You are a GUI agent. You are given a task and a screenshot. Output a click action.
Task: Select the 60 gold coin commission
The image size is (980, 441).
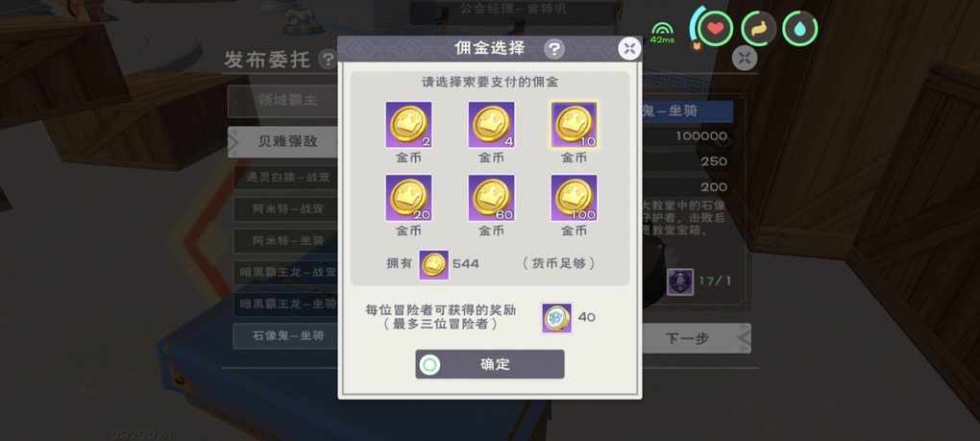click(x=492, y=198)
